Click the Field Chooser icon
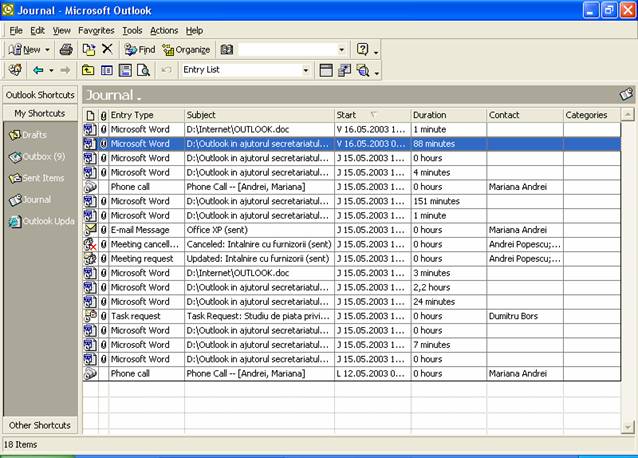Image resolution: width=638 pixels, height=458 pixels. (344, 70)
